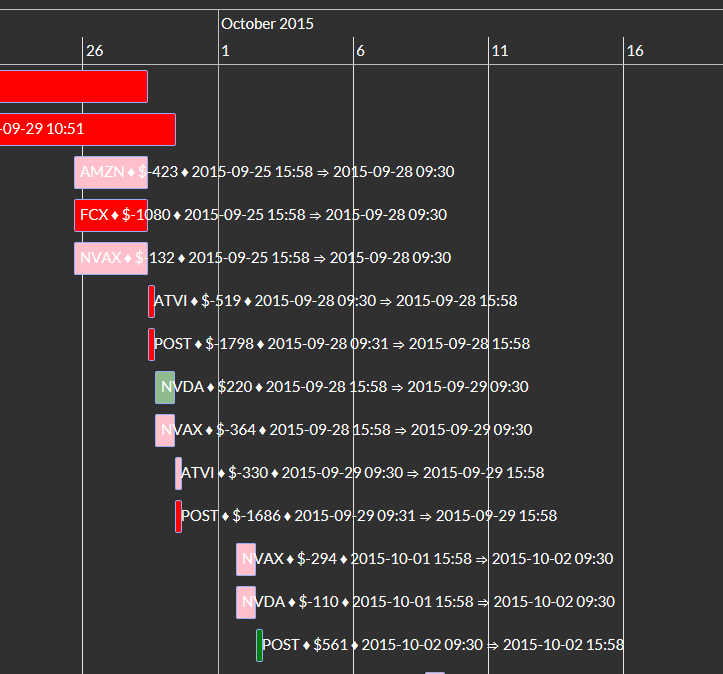Click the POST label text ending 2015-10-02 15:58

pyautogui.click(x=443, y=645)
